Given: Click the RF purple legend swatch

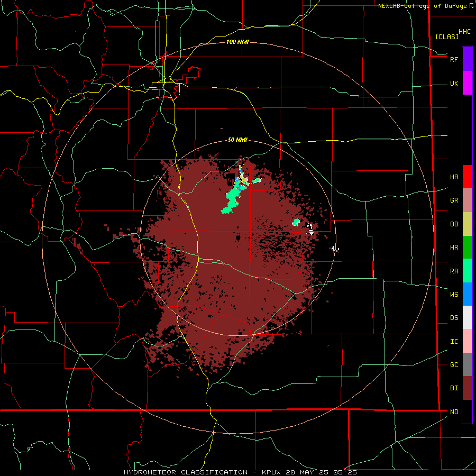Looking at the screenshot, I should 467,59.
